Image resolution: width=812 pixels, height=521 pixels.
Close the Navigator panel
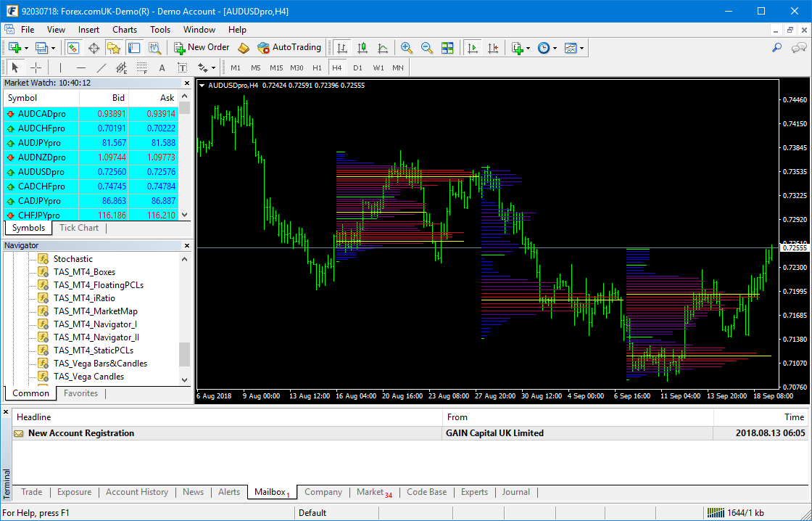pyautogui.click(x=187, y=245)
